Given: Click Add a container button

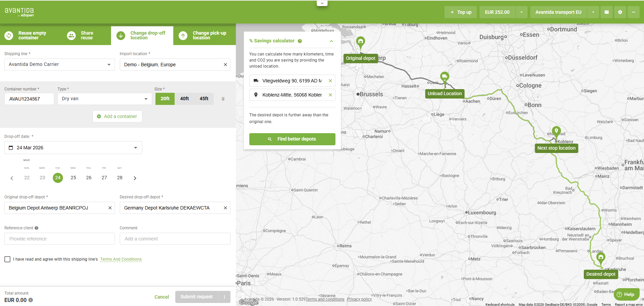Looking at the screenshot, I should 117,116.
